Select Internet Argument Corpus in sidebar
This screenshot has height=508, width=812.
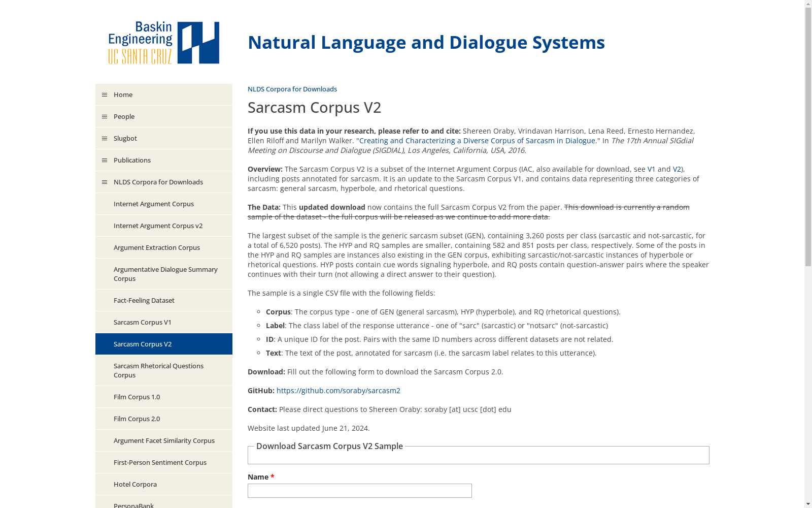164,204
